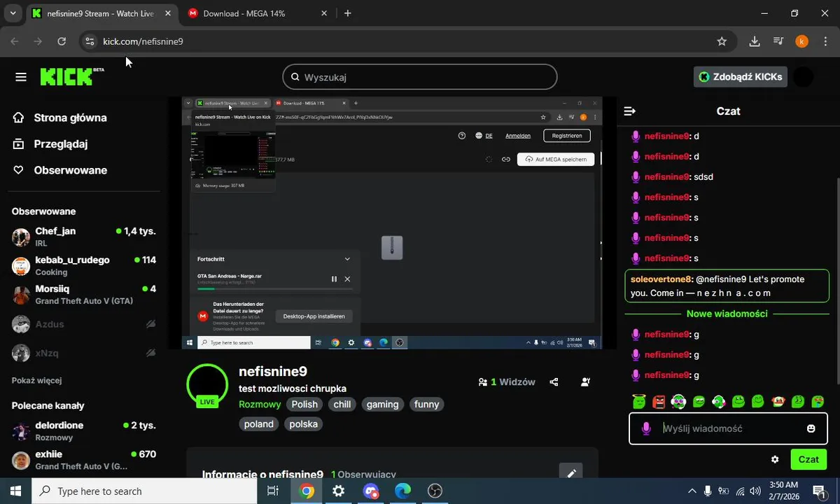Image resolution: width=840 pixels, height=504 pixels.
Task: Open Chrome media controls icon
Action: (x=778, y=41)
